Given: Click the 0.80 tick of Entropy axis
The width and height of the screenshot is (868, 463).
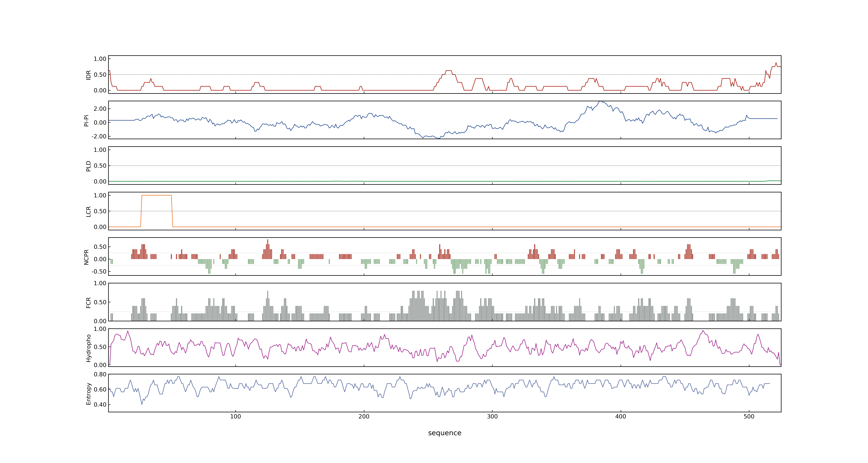Looking at the screenshot, I should [x=100, y=374].
